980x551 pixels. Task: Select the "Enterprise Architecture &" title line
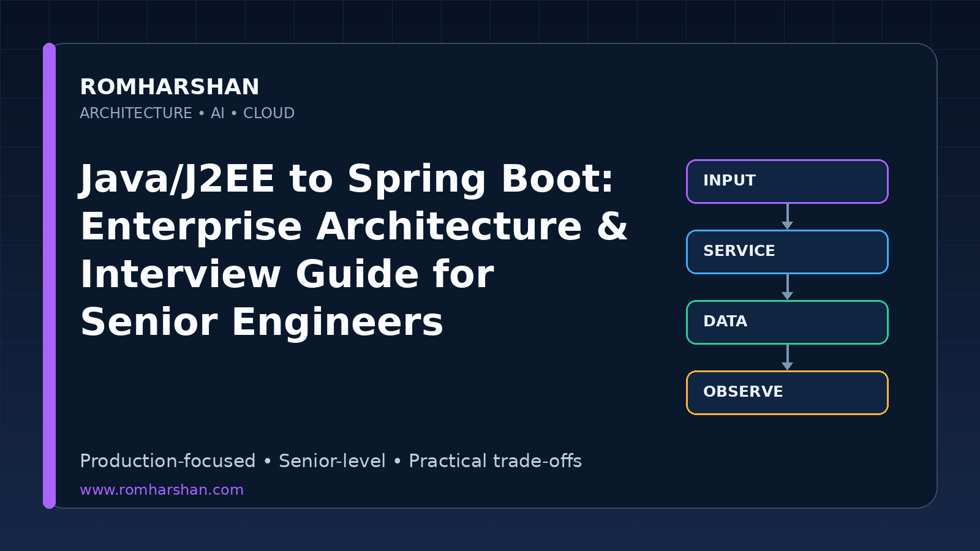[354, 227]
